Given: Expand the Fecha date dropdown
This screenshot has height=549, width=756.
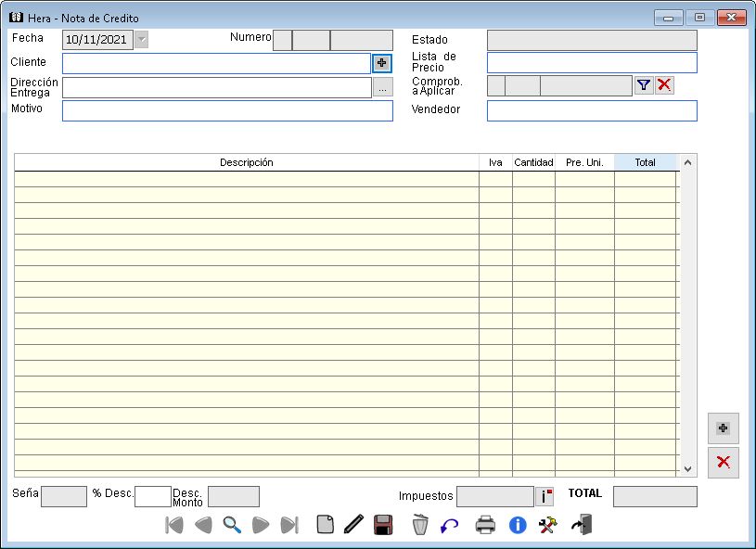Looking at the screenshot, I should point(141,40).
